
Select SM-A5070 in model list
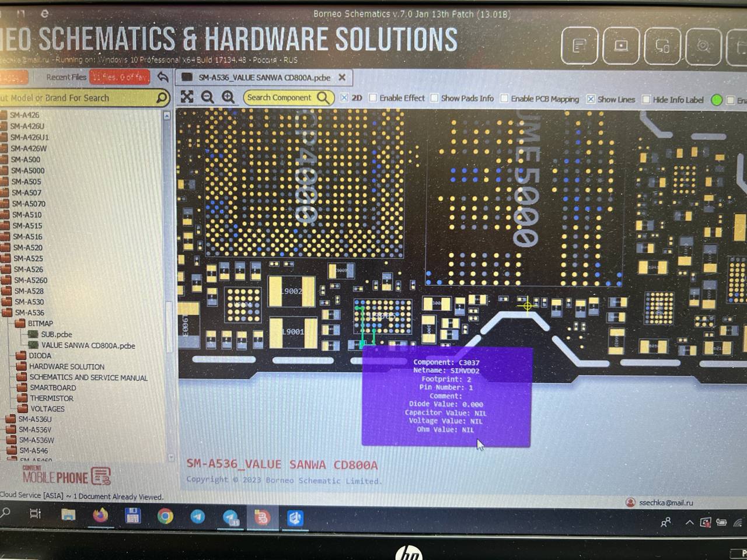(x=29, y=204)
